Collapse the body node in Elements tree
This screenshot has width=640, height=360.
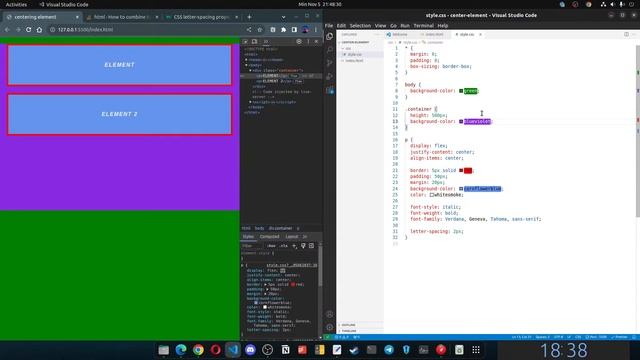pos(246,65)
